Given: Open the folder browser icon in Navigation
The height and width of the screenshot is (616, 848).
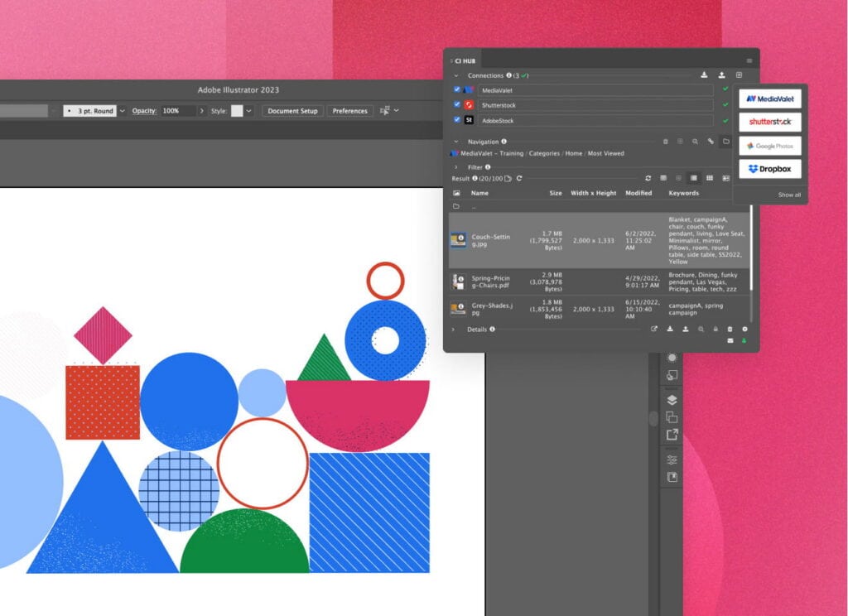Looking at the screenshot, I should 726,142.
